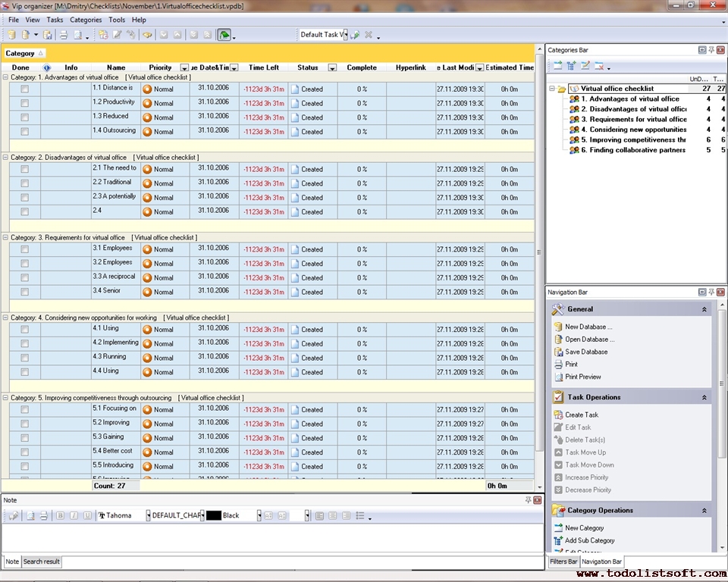Click the green view mode toolbar icon
The image size is (728, 582).
coord(224,35)
